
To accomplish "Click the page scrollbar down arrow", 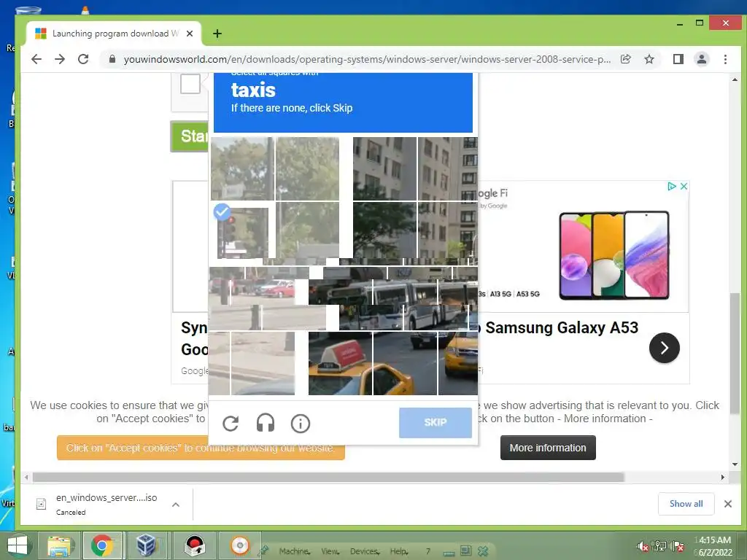I will 735,464.
